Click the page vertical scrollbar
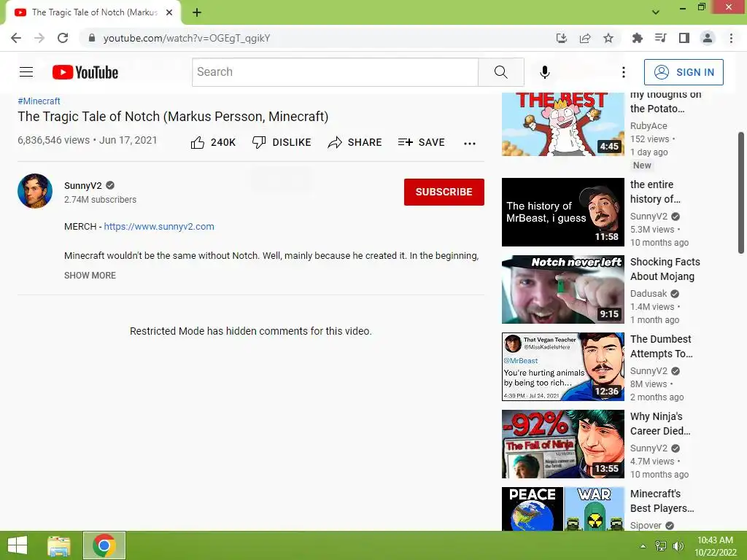747x560 pixels. pyautogui.click(x=741, y=192)
